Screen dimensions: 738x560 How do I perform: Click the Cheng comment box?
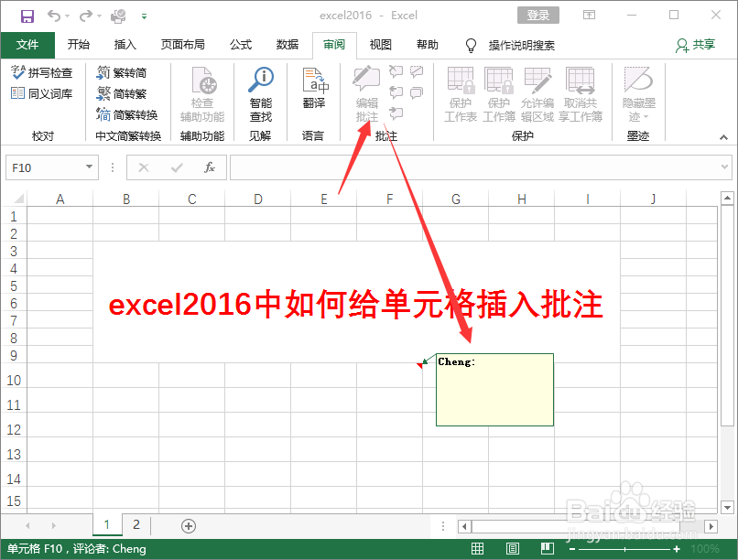point(494,390)
